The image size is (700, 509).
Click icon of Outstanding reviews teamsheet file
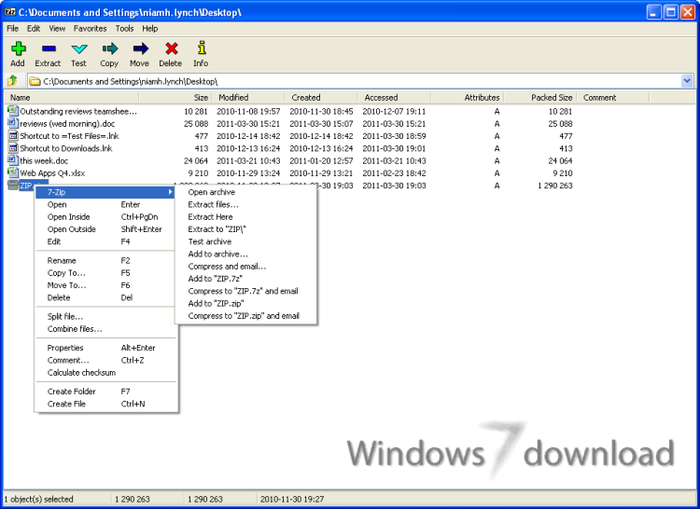coord(12,111)
